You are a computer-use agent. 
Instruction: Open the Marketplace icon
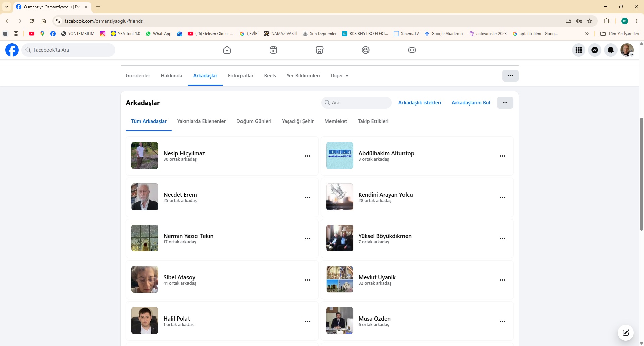[x=320, y=50]
